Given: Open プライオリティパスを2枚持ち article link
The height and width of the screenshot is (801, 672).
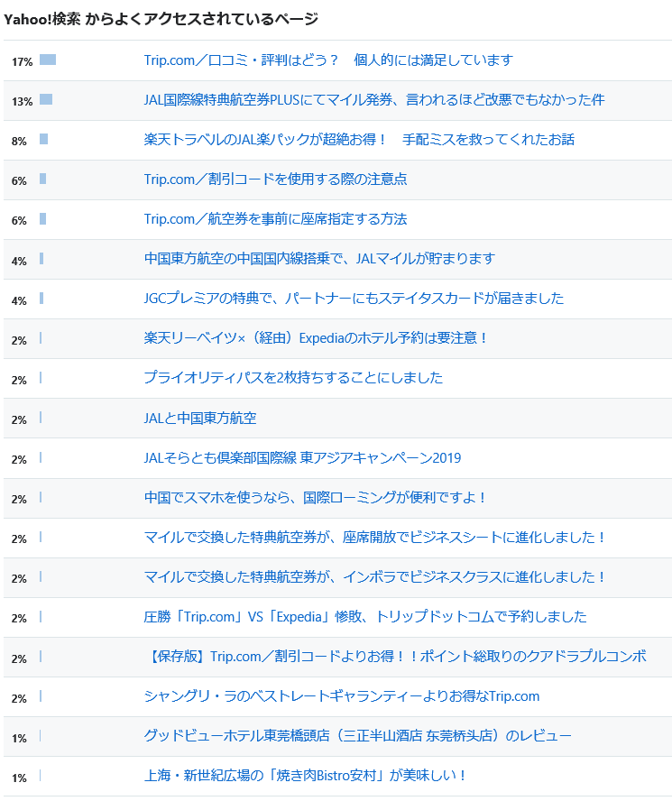Looking at the screenshot, I should tap(293, 378).
